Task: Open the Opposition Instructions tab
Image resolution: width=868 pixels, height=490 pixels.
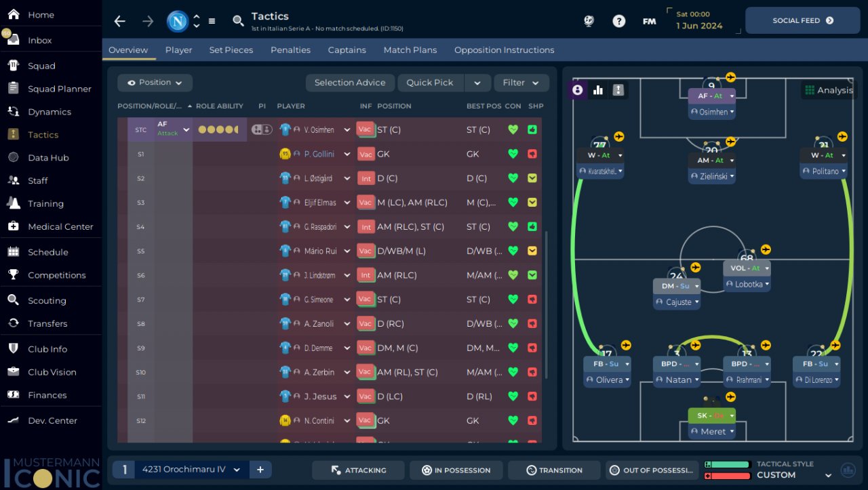Action: pyautogui.click(x=505, y=50)
